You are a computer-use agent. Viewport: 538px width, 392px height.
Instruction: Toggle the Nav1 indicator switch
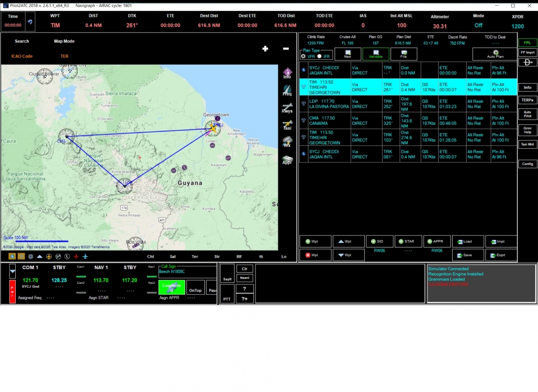(x=151, y=276)
